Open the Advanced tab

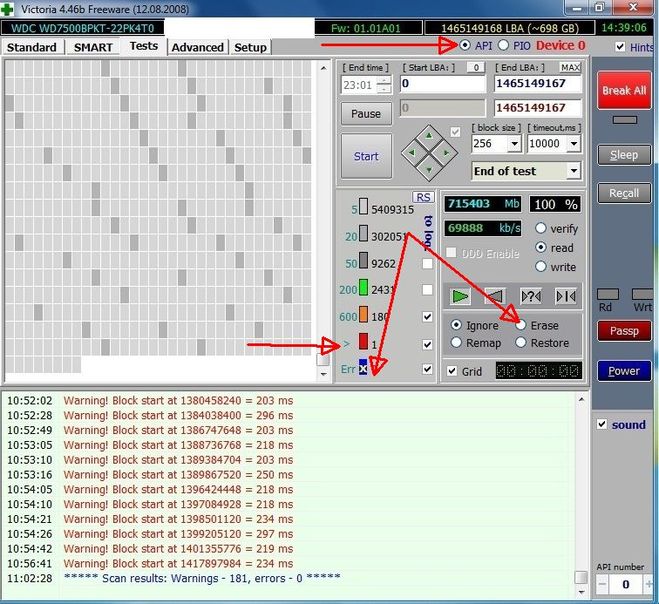click(x=198, y=47)
